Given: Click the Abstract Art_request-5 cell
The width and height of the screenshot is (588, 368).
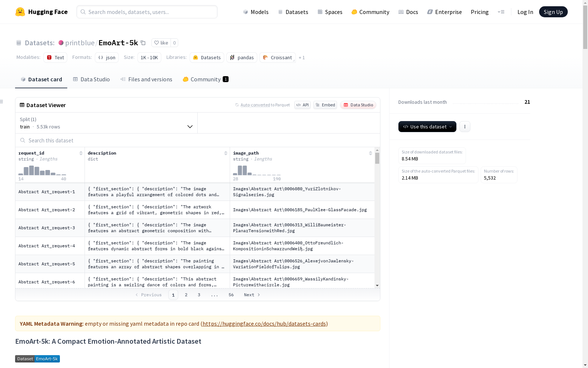Looking at the screenshot, I should coord(50,264).
